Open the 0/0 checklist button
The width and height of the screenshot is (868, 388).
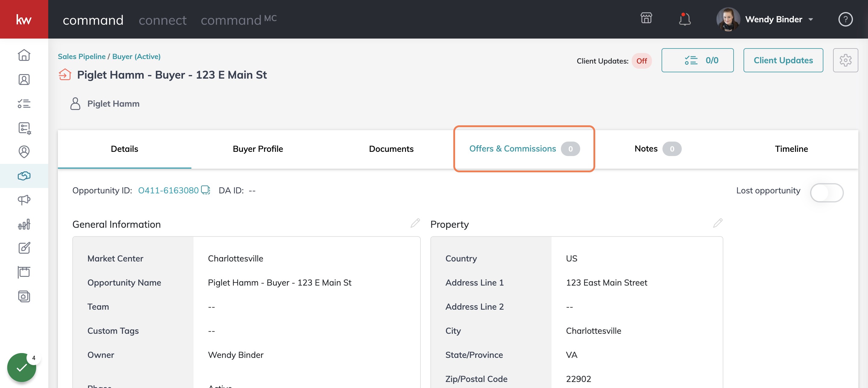697,60
